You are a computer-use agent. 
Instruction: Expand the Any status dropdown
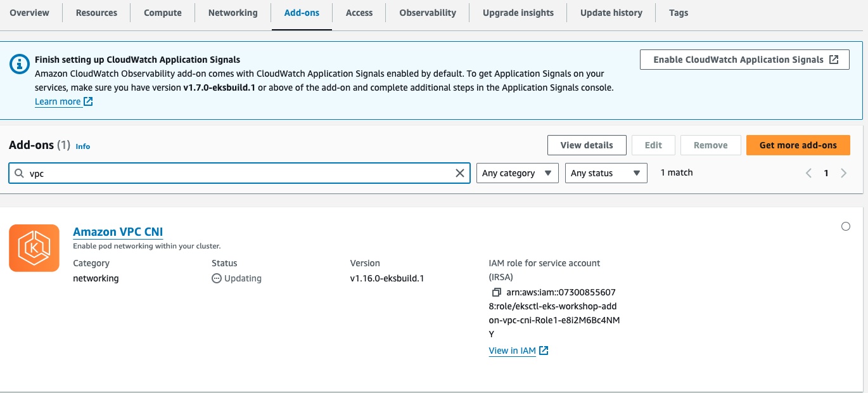[x=606, y=173]
